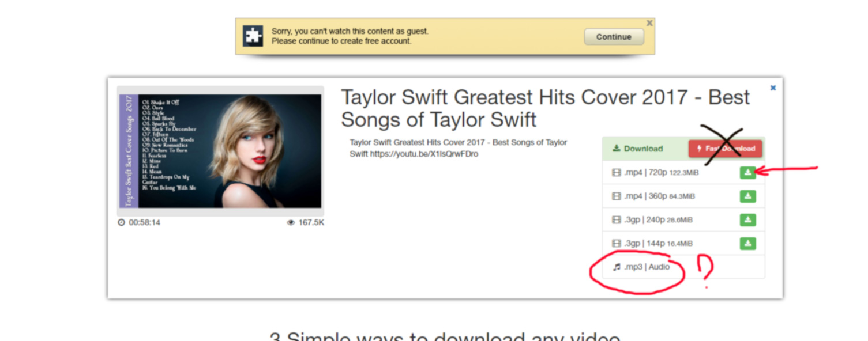Click the film icon on the 720p row

coord(617,172)
